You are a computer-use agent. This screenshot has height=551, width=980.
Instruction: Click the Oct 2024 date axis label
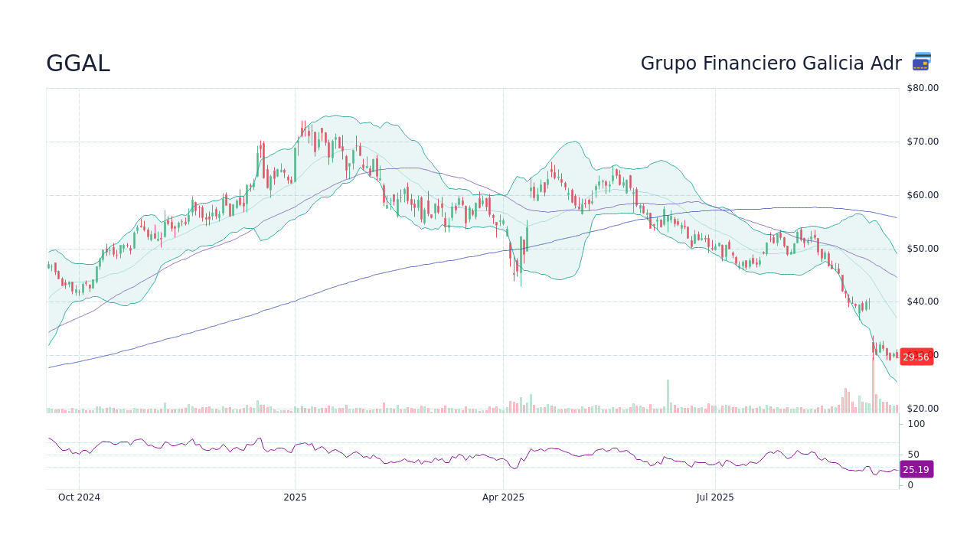pyautogui.click(x=79, y=497)
